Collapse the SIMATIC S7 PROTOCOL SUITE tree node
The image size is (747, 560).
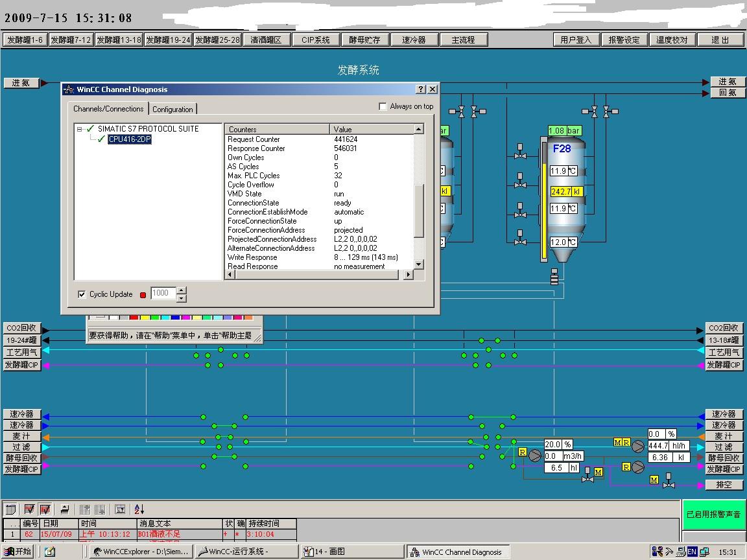click(80, 129)
